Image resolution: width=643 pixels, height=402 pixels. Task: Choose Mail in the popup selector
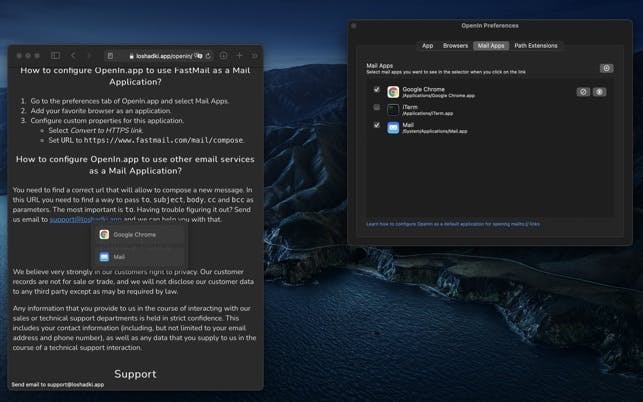pos(140,257)
